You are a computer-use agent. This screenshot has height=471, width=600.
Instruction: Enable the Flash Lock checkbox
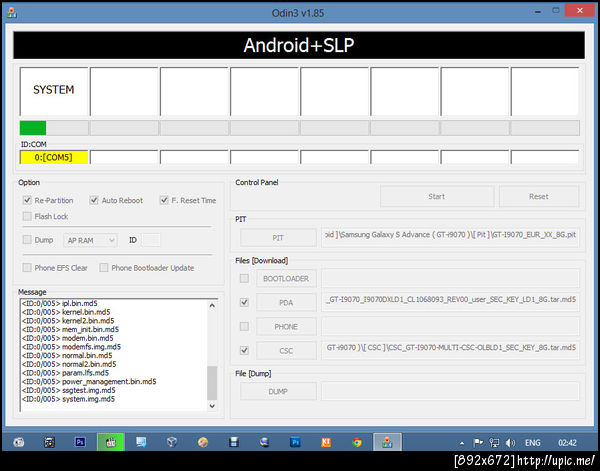[27, 216]
